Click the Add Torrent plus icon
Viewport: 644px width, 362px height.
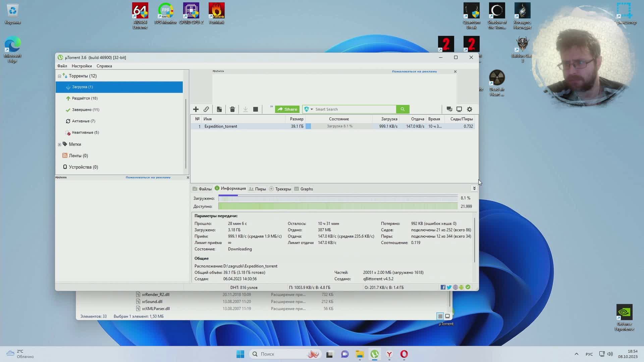[196, 109]
